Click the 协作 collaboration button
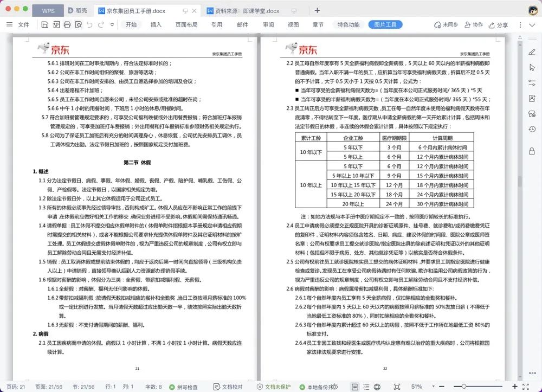The width and height of the screenshot is (542, 392). pyautogui.click(x=474, y=24)
